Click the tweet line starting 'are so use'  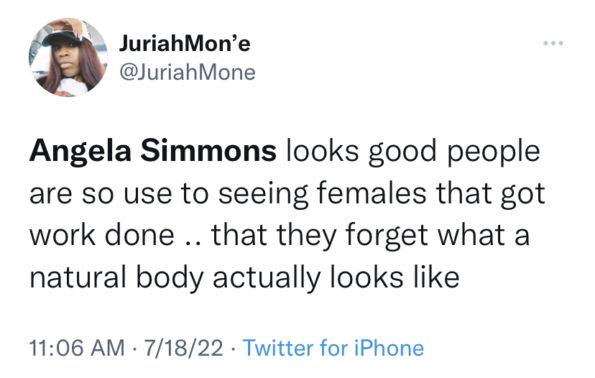click(287, 194)
